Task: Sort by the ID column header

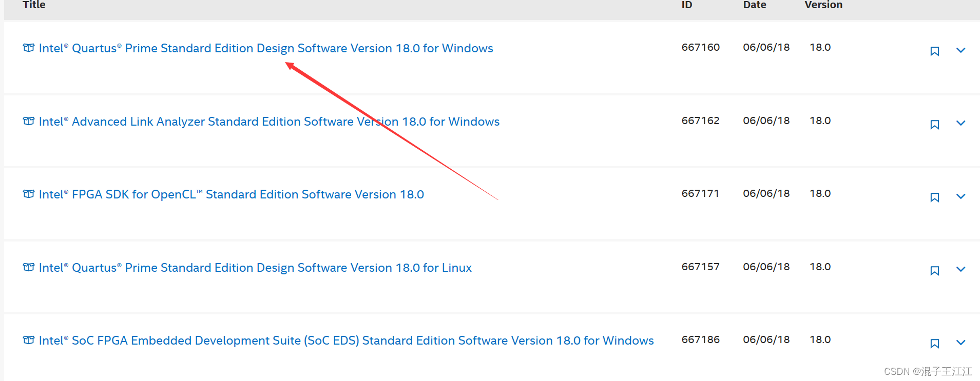Action: coord(687,5)
